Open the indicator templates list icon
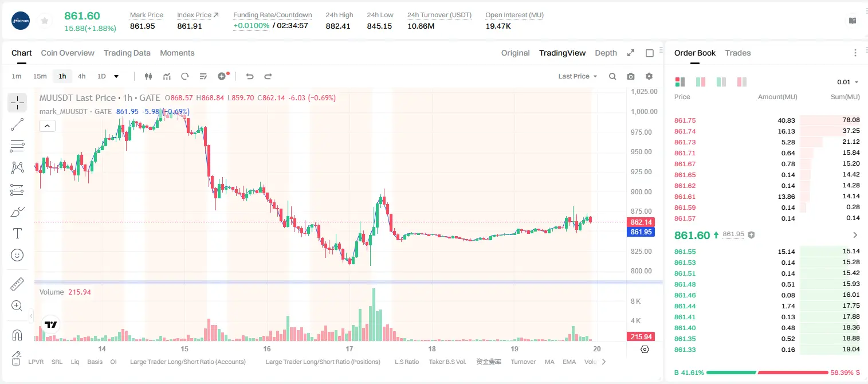Screen dimensions: 868x384 [203, 76]
